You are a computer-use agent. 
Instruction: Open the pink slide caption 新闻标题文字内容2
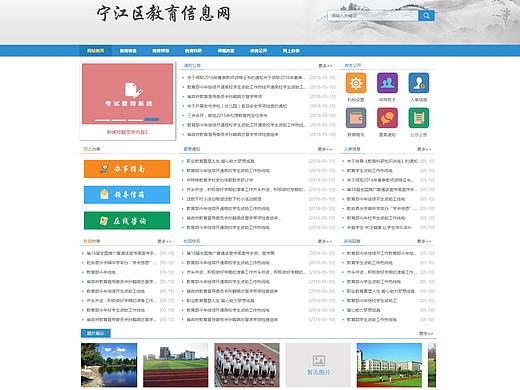click(x=127, y=132)
